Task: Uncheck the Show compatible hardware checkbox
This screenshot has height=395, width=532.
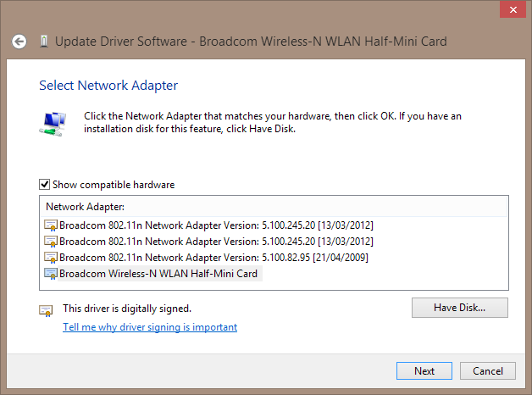Action: point(44,184)
